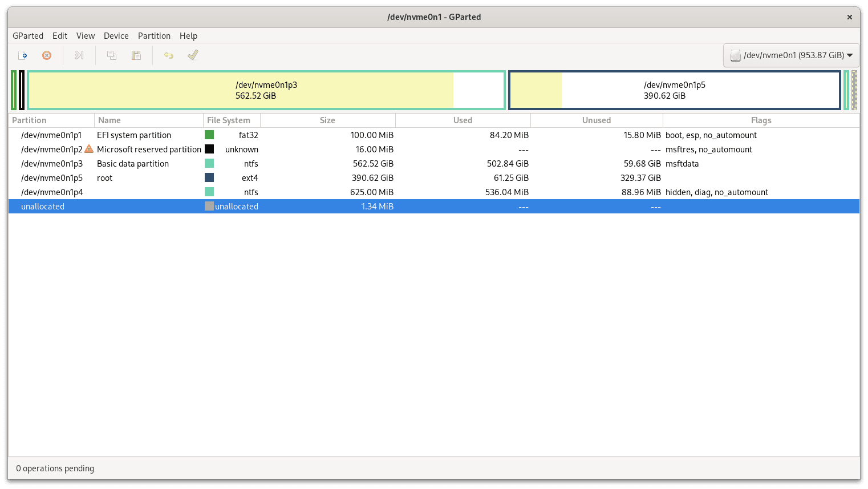Open the Device menu
868x489 pixels.
[116, 35]
